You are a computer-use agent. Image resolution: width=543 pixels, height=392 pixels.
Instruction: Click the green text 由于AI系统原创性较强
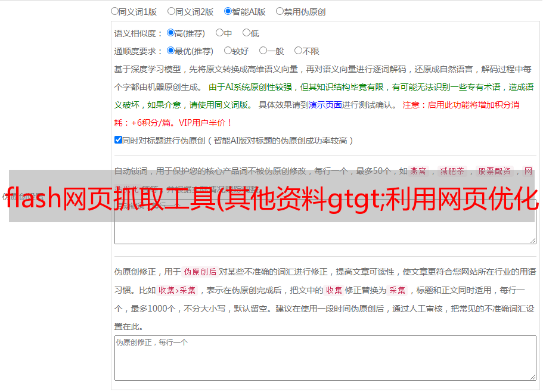(x=250, y=87)
